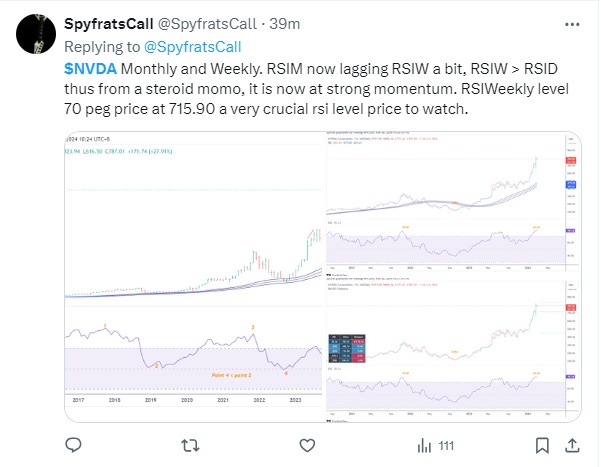601x467 pixels.
Task: Click the reply speech bubble icon
Action: (x=74, y=444)
